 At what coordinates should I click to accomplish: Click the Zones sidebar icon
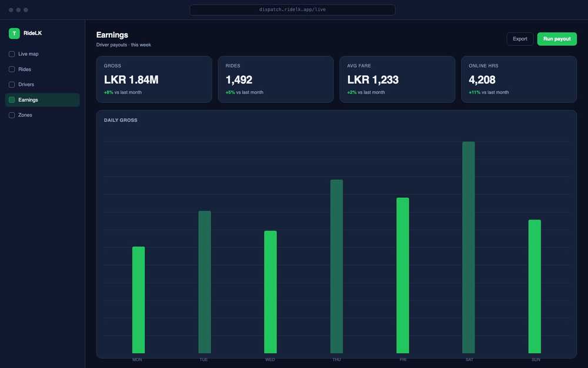[x=12, y=115]
